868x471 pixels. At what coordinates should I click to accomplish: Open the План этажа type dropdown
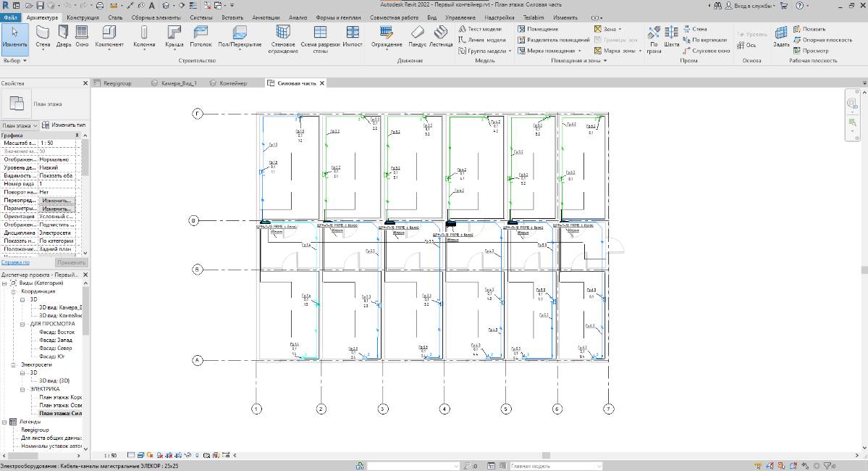coord(20,125)
